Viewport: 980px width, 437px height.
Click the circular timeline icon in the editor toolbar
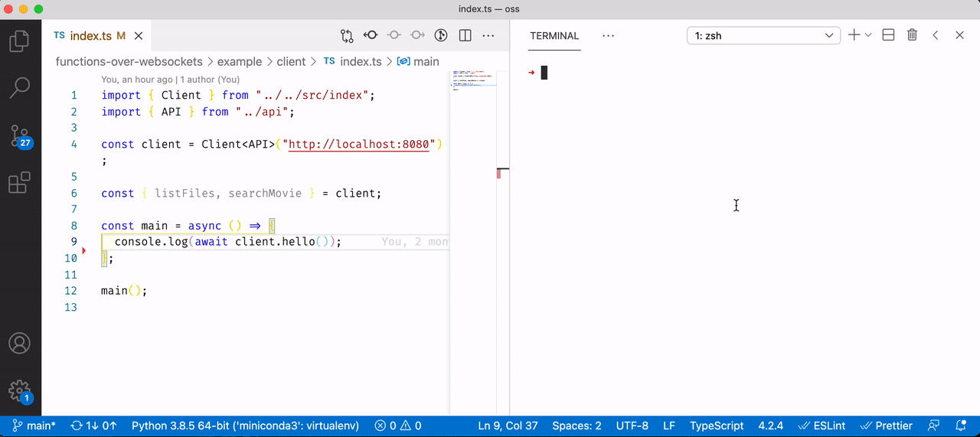click(x=441, y=35)
